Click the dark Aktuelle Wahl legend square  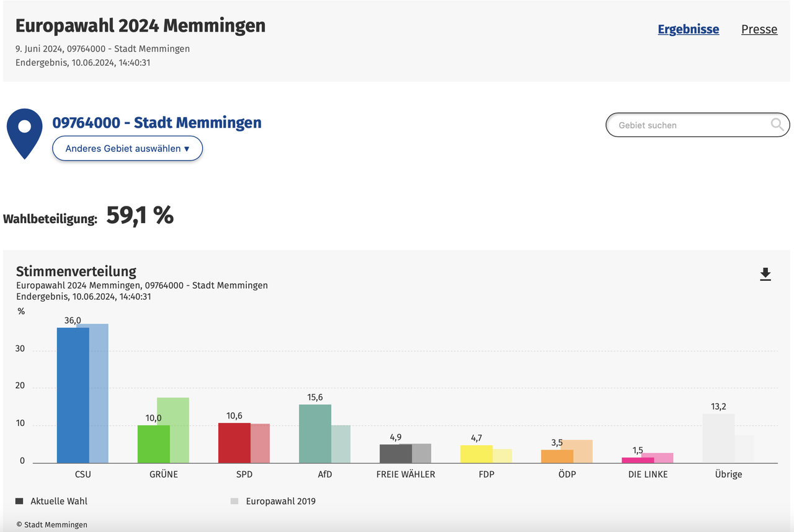coord(19,501)
